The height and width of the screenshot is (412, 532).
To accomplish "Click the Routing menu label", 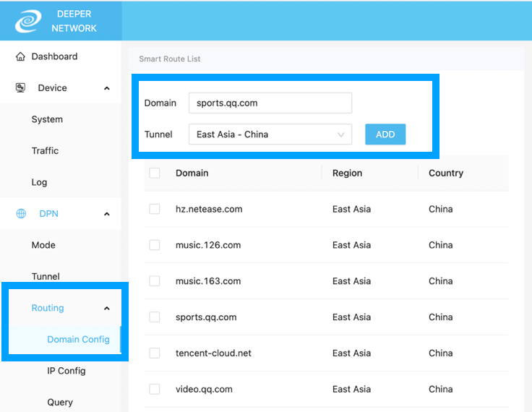I will coord(48,308).
